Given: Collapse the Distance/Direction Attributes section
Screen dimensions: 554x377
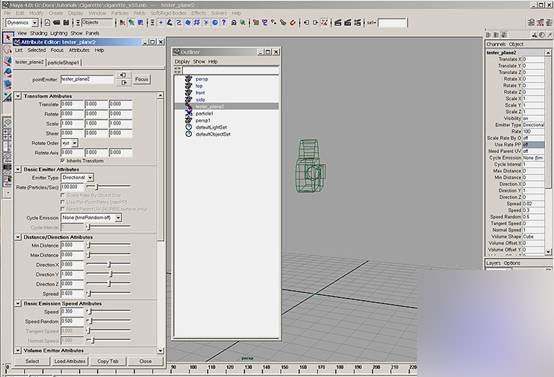Looking at the screenshot, I should [18, 237].
